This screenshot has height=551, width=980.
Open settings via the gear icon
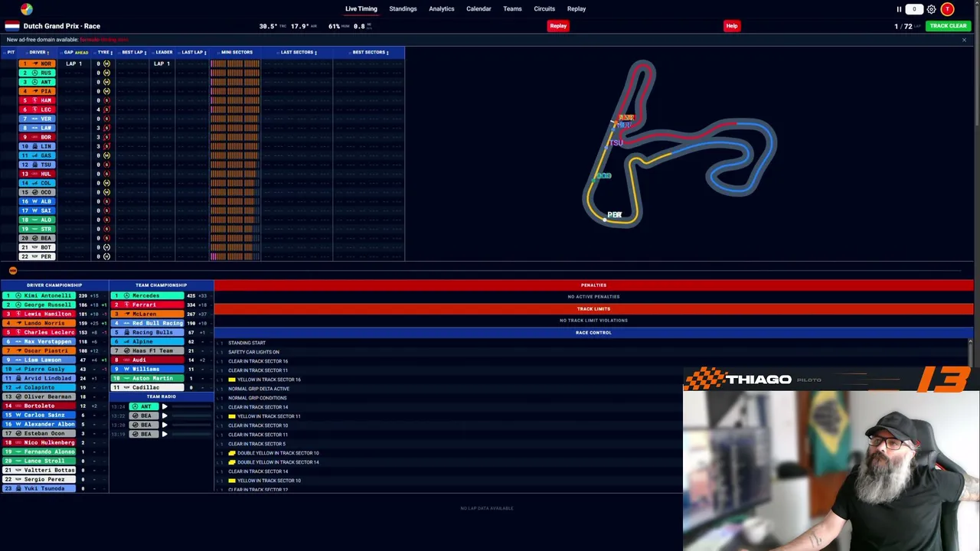(931, 9)
